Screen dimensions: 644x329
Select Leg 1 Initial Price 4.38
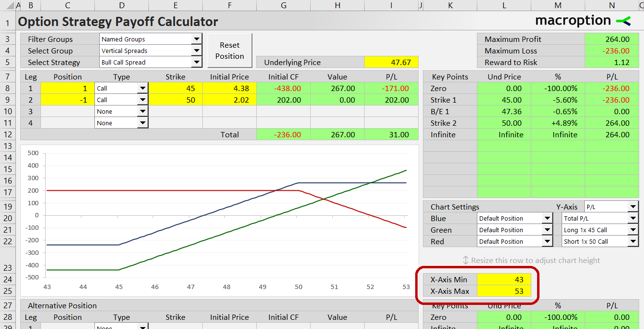point(229,88)
